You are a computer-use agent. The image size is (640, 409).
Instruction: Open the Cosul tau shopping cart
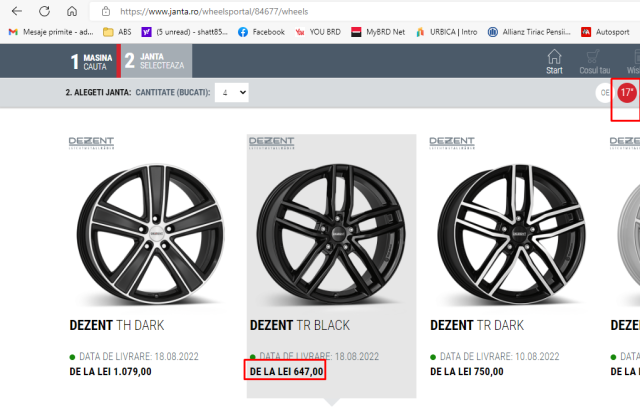595,61
